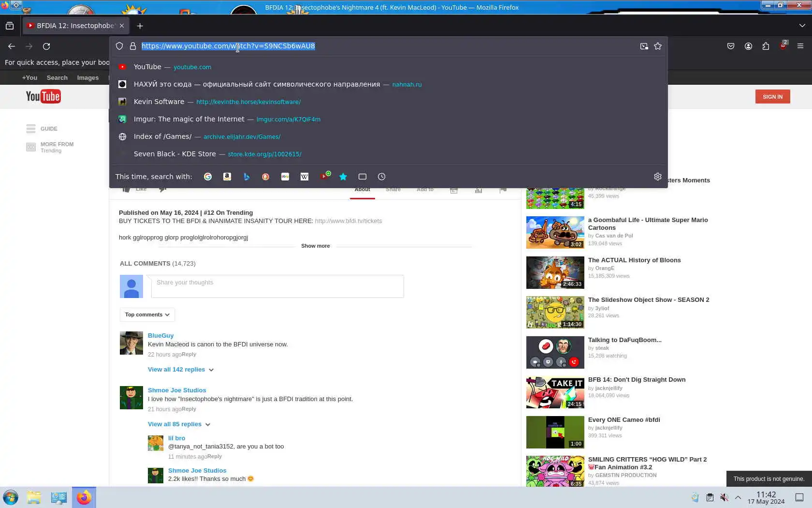Reload the current page
This screenshot has height=508, width=812.
pyautogui.click(x=46, y=46)
